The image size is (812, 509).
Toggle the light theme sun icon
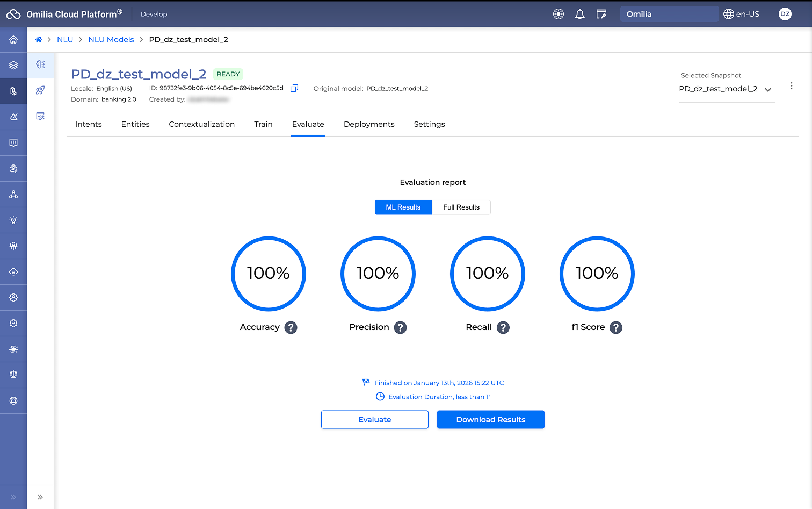pyautogui.click(x=559, y=14)
